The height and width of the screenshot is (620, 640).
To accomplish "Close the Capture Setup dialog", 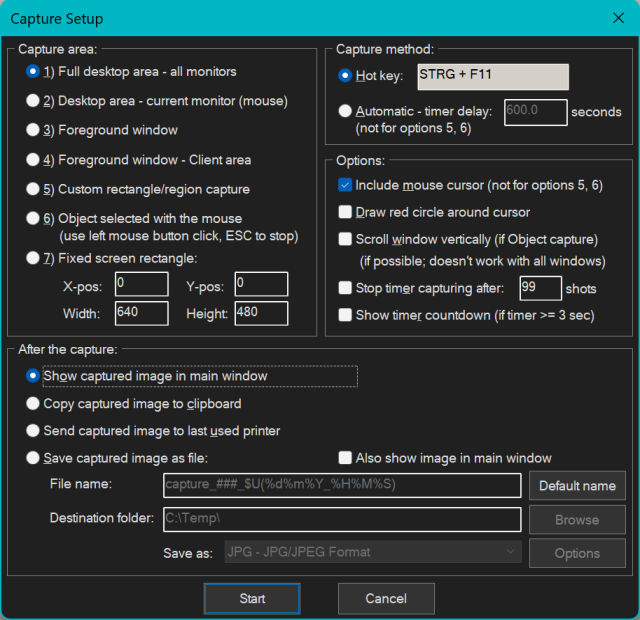I will [617, 17].
